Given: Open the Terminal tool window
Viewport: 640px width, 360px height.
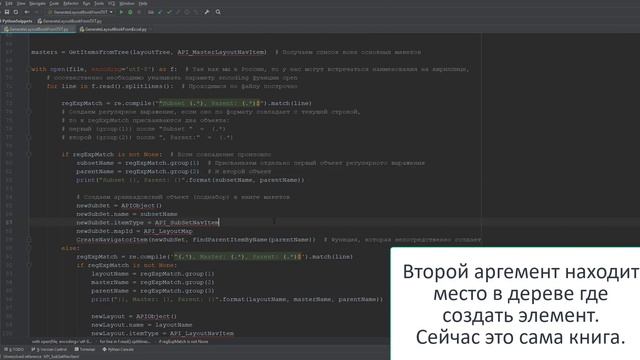Looking at the screenshot, I should point(85,349).
